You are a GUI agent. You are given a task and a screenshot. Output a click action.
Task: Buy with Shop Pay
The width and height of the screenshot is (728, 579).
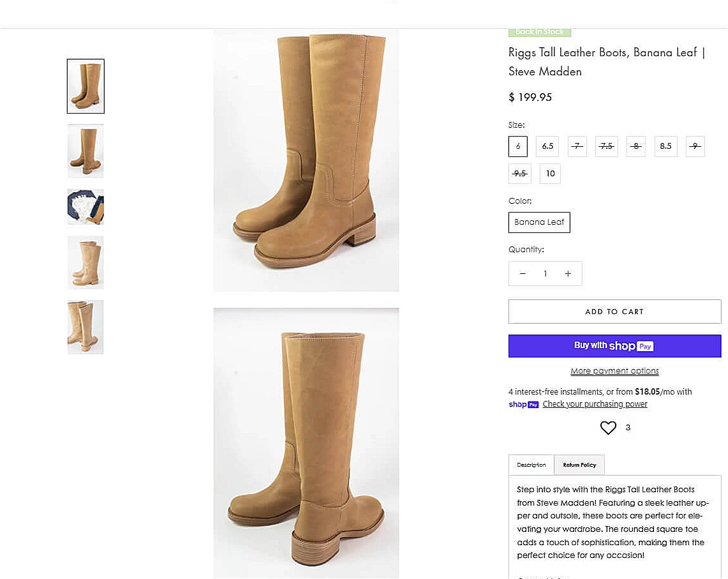(614, 346)
